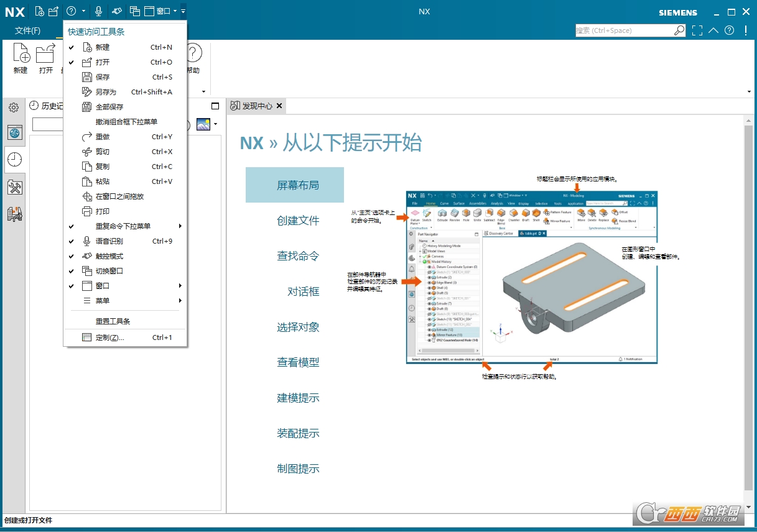The image size is (757, 532).
Task: Click the 选择对象 link
Action: click(x=298, y=326)
